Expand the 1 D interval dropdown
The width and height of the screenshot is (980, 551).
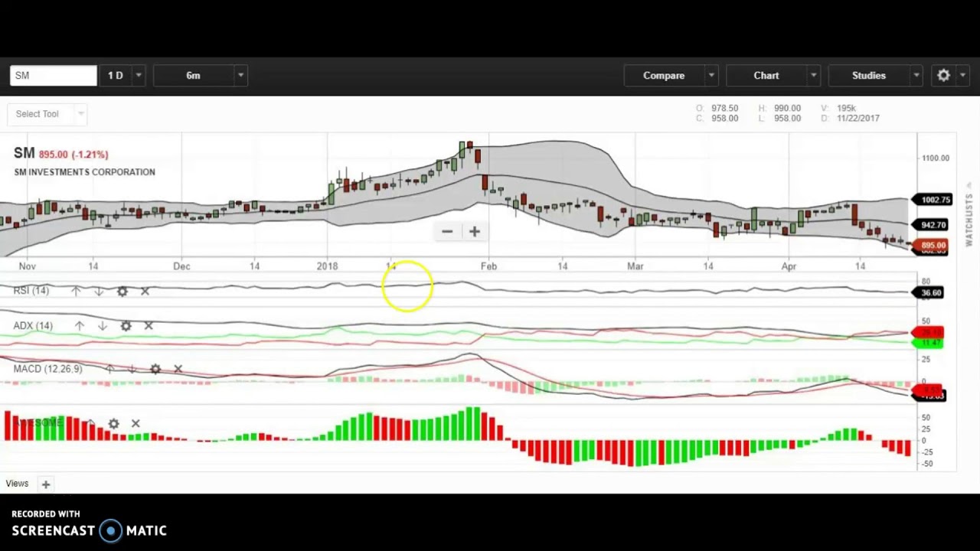tap(139, 75)
